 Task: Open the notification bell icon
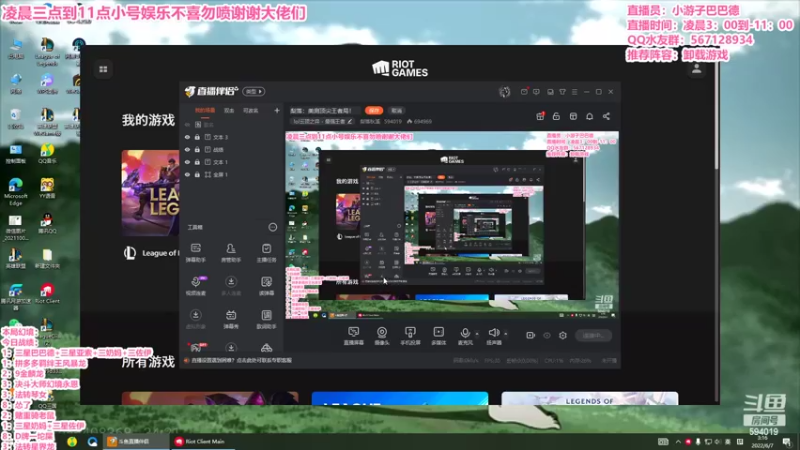click(x=589, y=116)
